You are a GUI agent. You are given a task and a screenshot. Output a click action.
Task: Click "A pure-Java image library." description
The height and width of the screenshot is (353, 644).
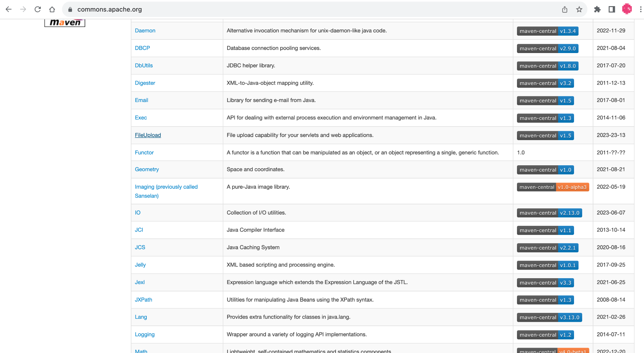[x=258, y=187]
